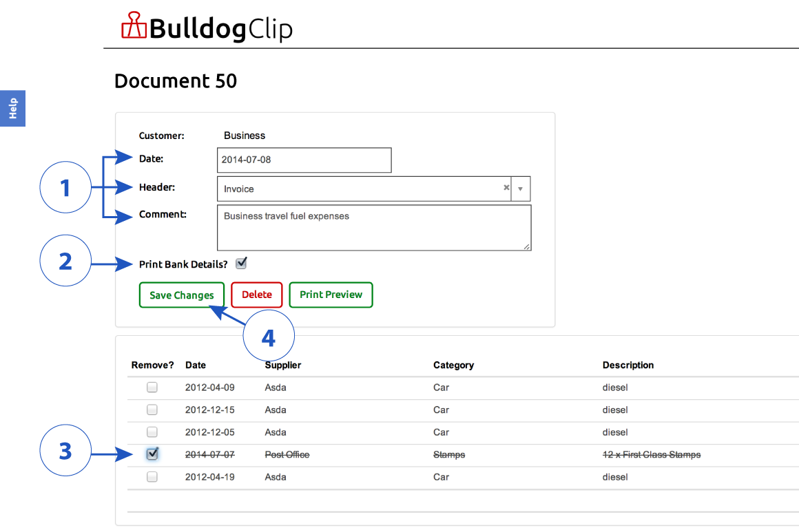The width and height of the screenshot is (799, 532).
Task: Tick the remove checkbox for 2012-04-09 Asda
Action: pyautogui.click(x=152, y=387)
